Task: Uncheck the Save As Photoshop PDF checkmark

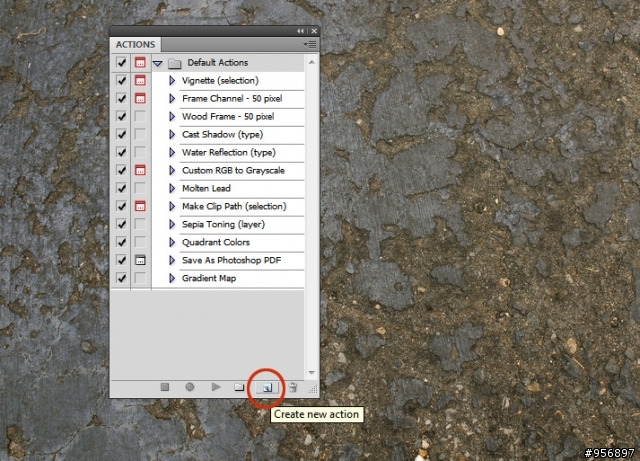Action: point(121,260)
